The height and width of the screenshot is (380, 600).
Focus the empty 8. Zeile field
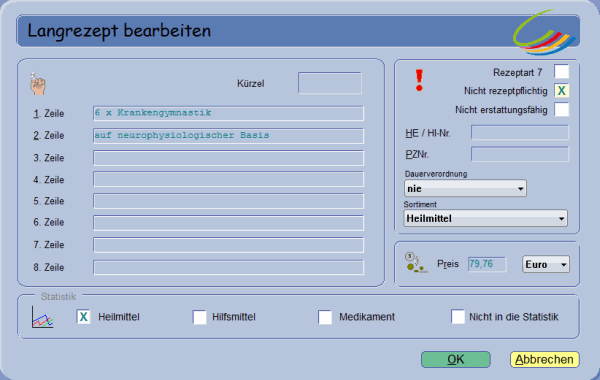coord(228,267)
